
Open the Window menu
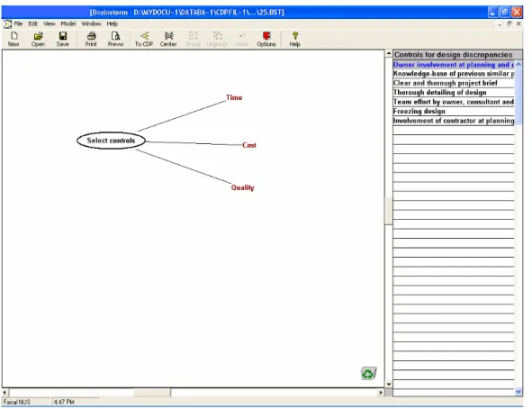91,23
